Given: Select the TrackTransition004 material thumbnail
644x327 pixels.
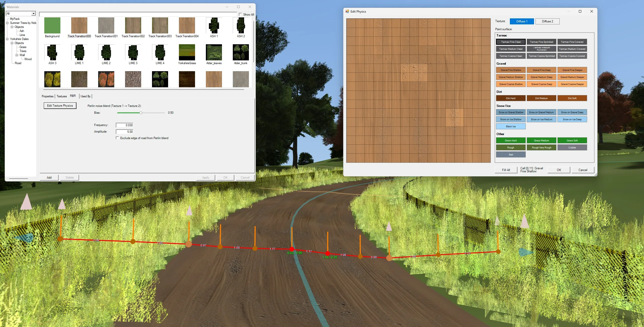Looking at the screenshot, I should pyautogui.click(x=187, y=25).
